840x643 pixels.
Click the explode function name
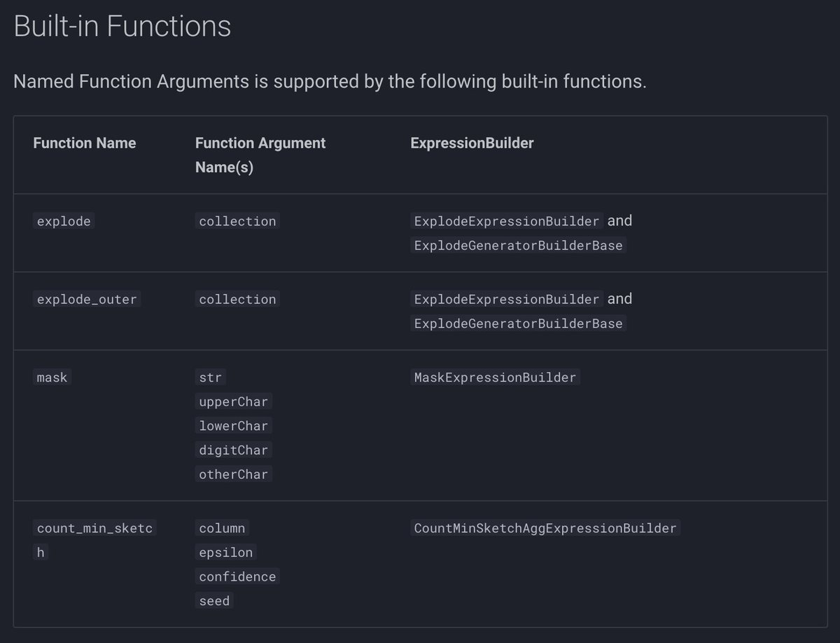tap(64, 221)
